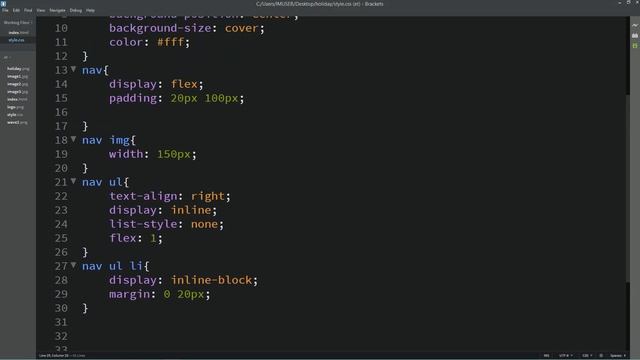
Task: Collapse the nav ul li rule at line 27
Action: click(73, 265)
